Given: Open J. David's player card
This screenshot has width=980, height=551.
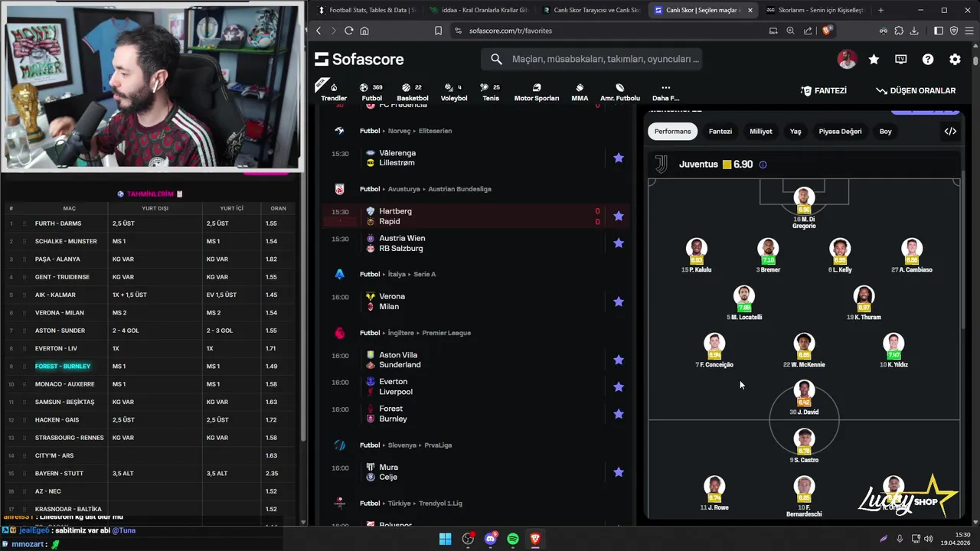Looking at the screenshot, I should [804, 398].
